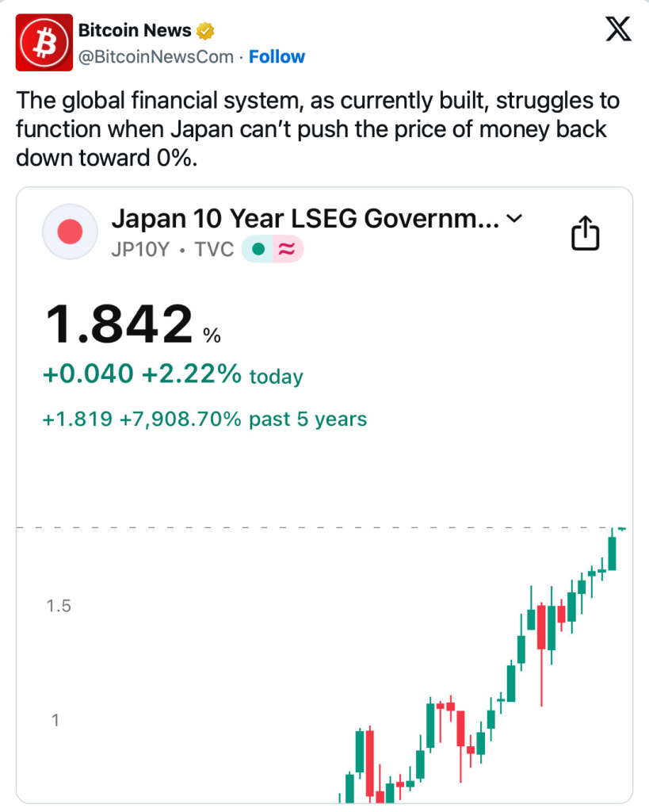This screenshot has width=649, height=812.
Task: Select the JP10Y ticker label
Action: click(x=140, y=250)
